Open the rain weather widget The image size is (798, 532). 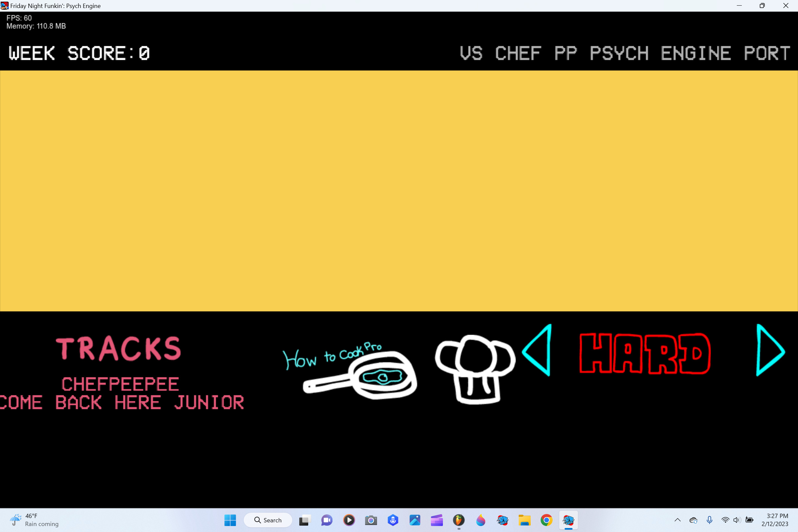pyautogui.click(x=34, y=520)
